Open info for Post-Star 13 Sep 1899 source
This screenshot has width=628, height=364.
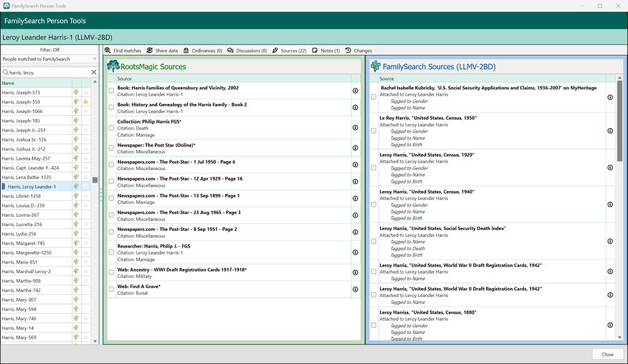[355, 199]
